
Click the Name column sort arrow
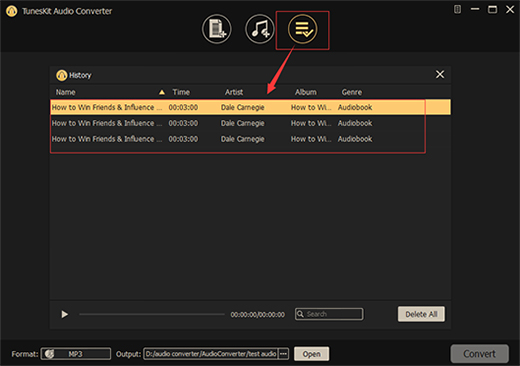coord(162,92)
